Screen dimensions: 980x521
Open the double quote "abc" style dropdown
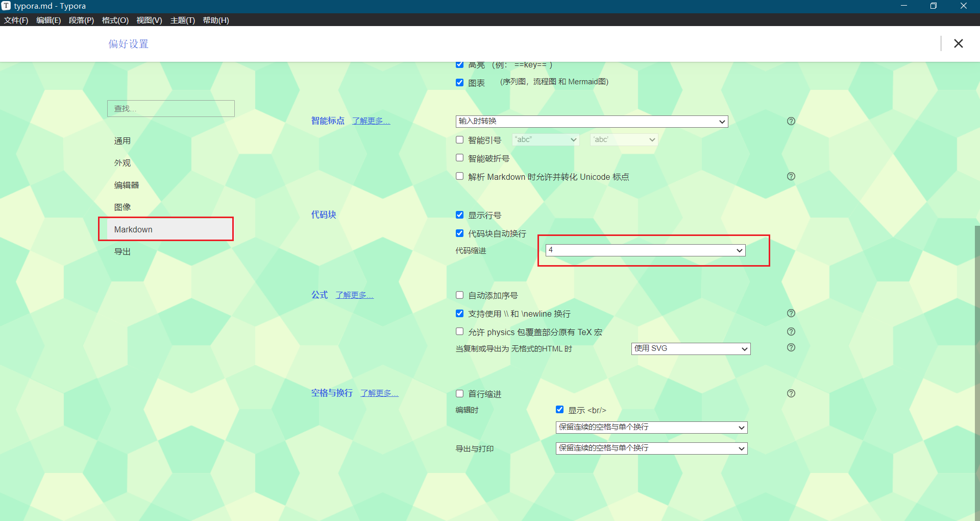546,139
